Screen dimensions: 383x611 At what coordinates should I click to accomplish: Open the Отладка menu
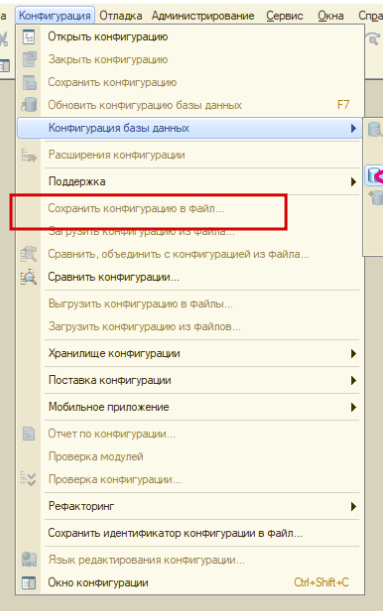pyautogui.click(x=120, y=16)
